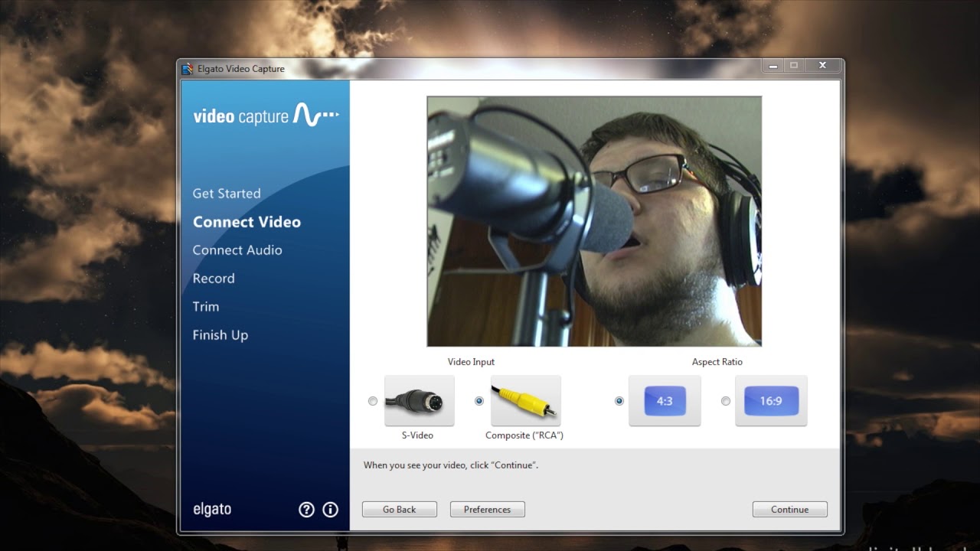The image size is (980, 551).
Task: Open the Trim step
Action: [x=206, y=307]
